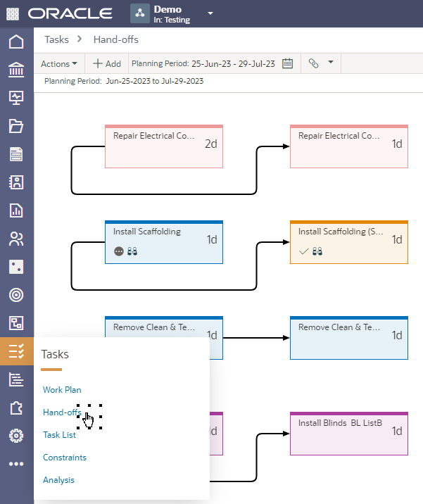The height and width of the screenshot is (504, 423).
Task: Click the binoculars icon on Install Scaffolding
Action: (x=132, y=251)
